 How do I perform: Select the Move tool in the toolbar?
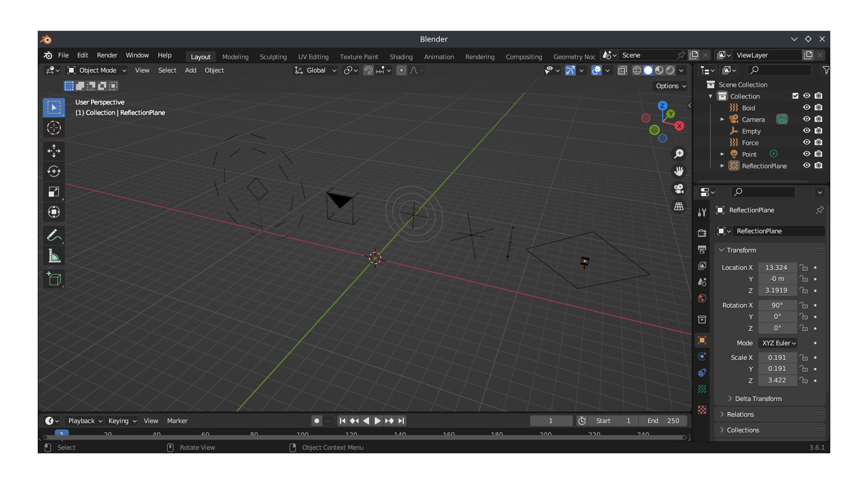click(53, 151)
